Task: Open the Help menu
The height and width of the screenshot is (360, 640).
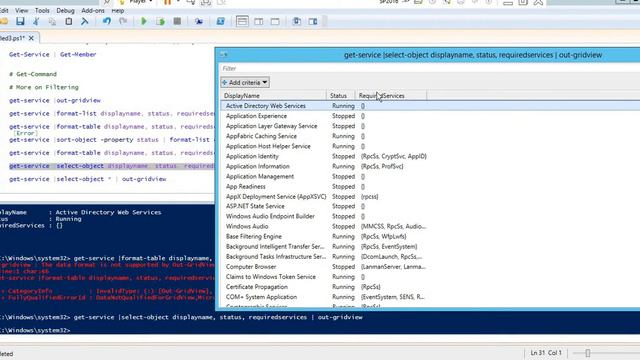Action: point(118,11)
